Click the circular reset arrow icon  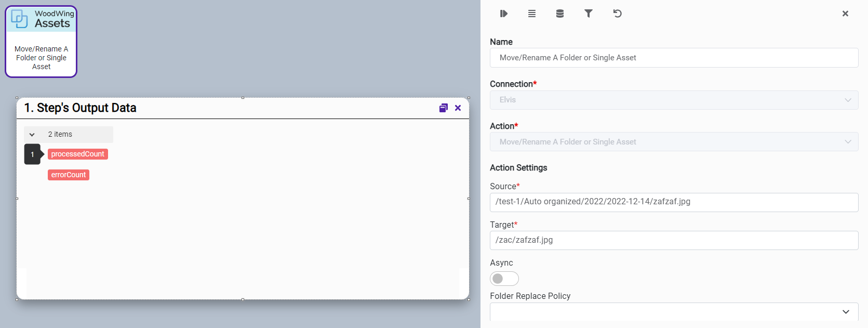[617, 14]
